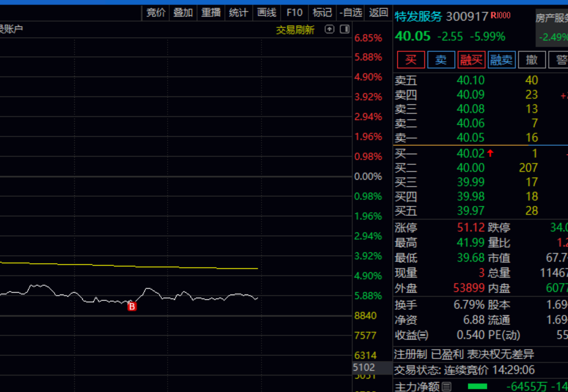This screenshot has width=568, height=392.
Task: Click the 涨停 limit-up price 51.12
Action: [x=470, y=228]
